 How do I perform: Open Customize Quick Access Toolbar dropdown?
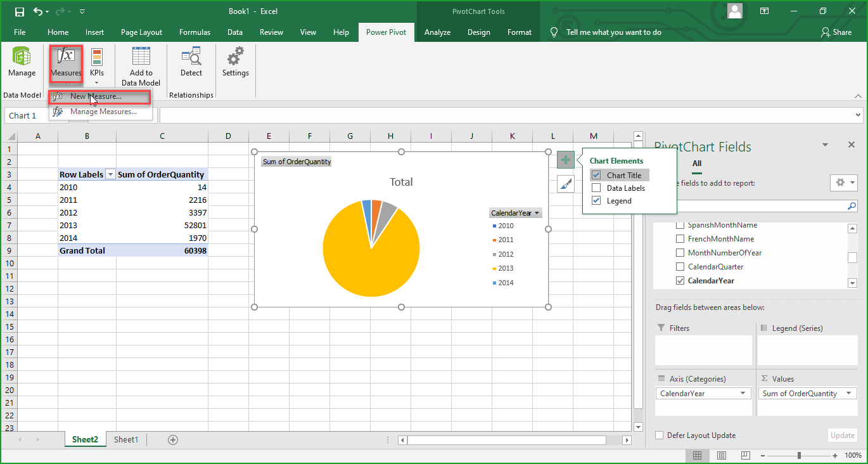coord(82,11)
